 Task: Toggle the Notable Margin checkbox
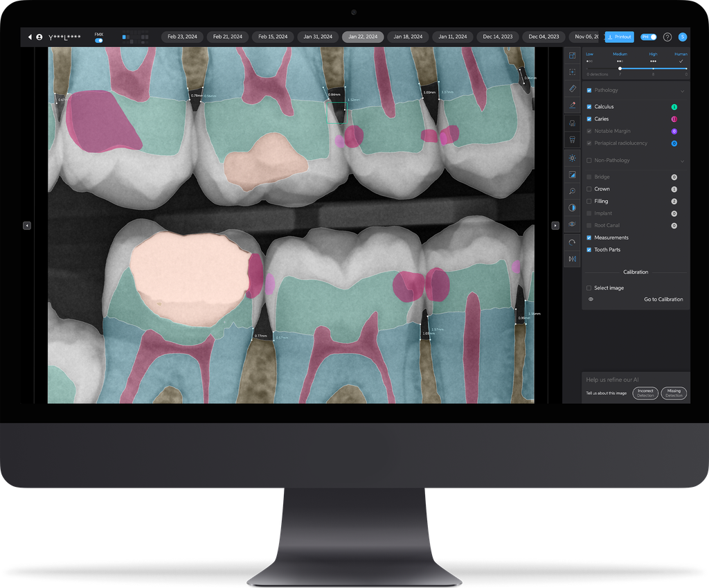589,131
